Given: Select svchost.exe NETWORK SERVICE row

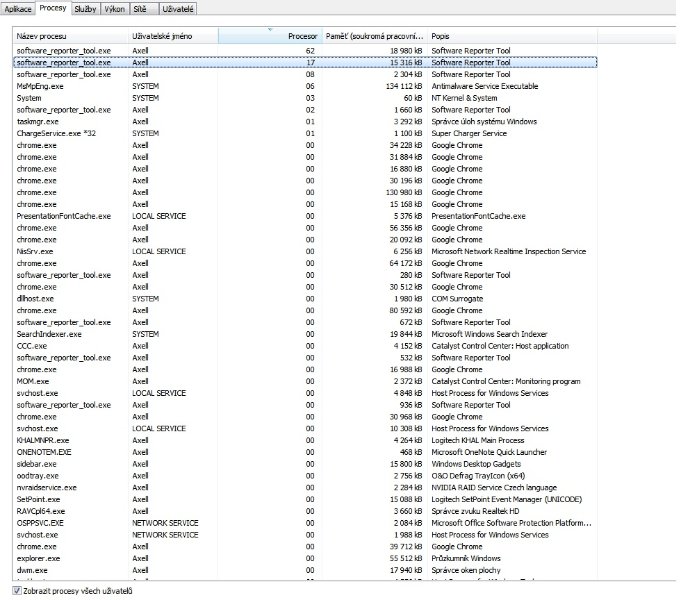Looking at the screenshot, I should click(x=305, y=535).
